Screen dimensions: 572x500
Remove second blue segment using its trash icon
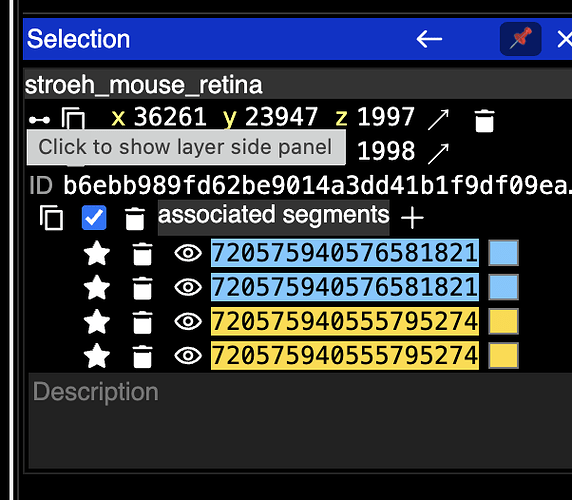click(142, 288)
